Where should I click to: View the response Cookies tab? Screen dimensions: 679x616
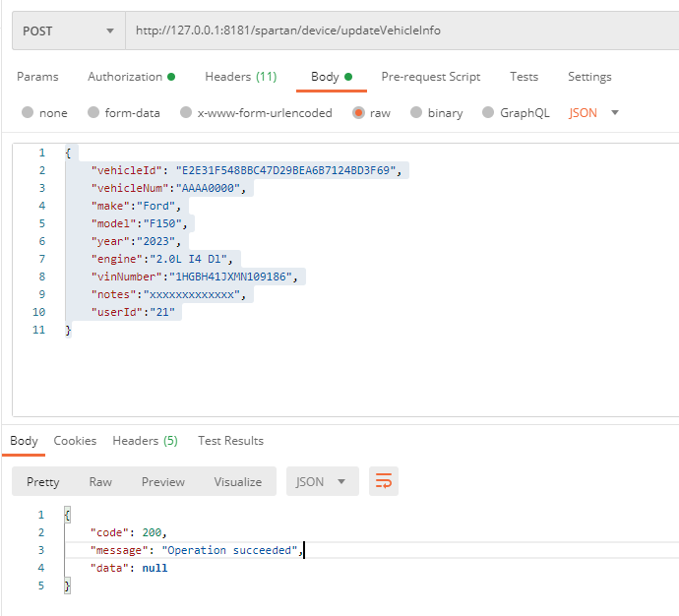pyautogui.click(x=75, y=441)
